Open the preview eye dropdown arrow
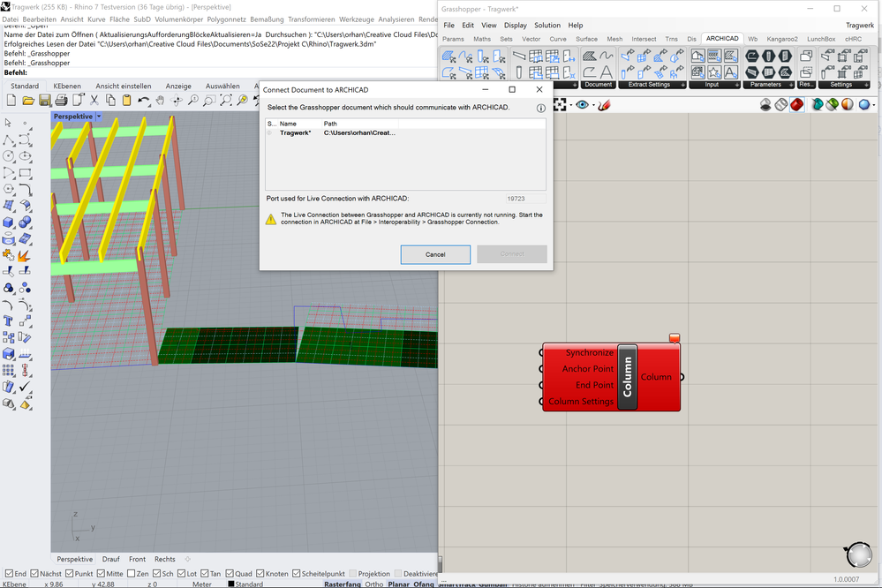Viewport: 882px width, 588px height. 593,105
